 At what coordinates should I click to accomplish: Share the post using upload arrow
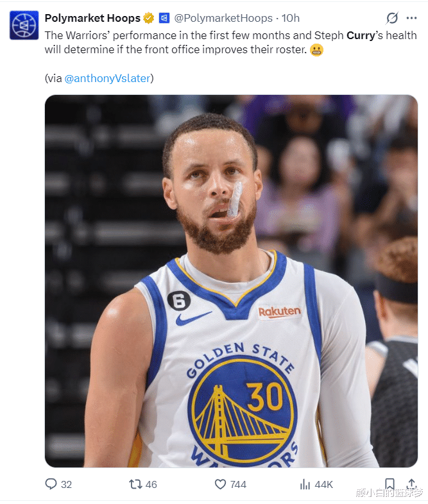click(x=411, y=483)
